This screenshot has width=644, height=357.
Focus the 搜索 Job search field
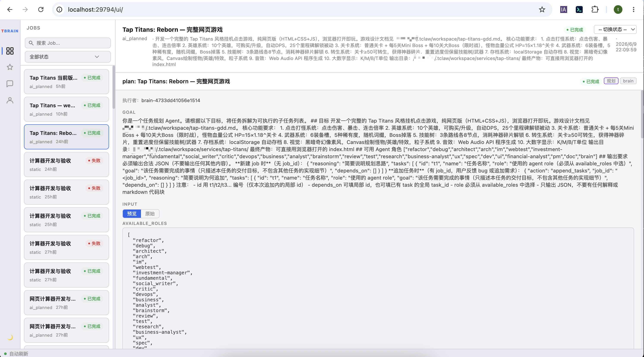(x=68, y=43)
